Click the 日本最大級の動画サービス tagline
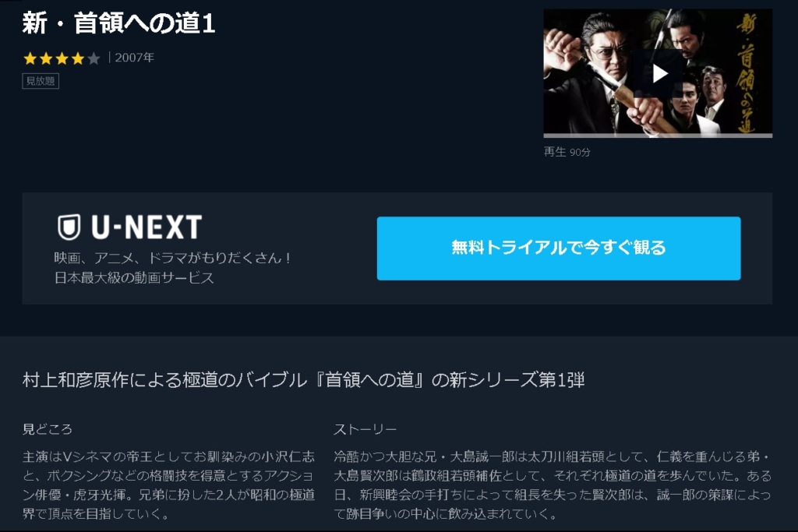Viewport: 798px width, 532px height. pos(134,278)
